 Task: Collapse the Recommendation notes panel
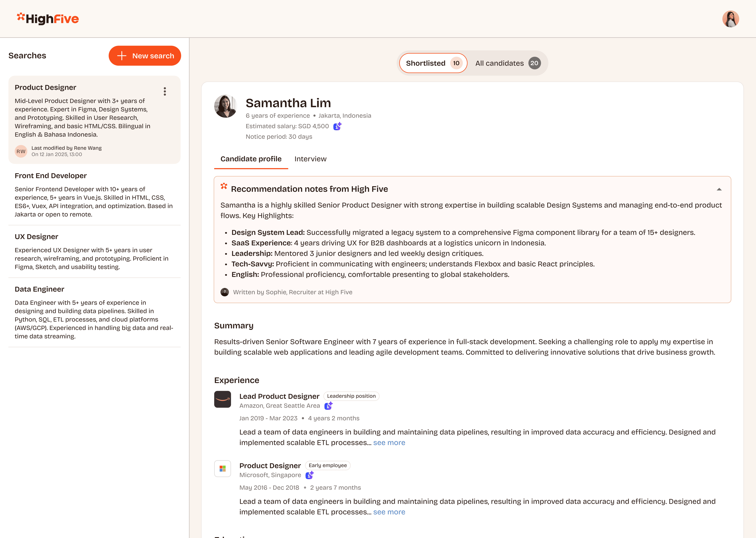coord(719,189)
